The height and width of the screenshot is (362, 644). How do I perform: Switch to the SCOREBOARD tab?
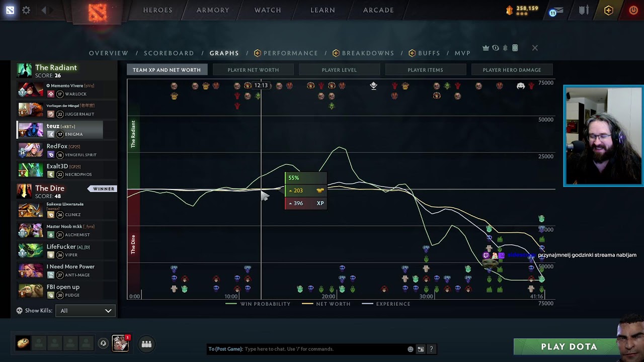(x=169, y=53)
